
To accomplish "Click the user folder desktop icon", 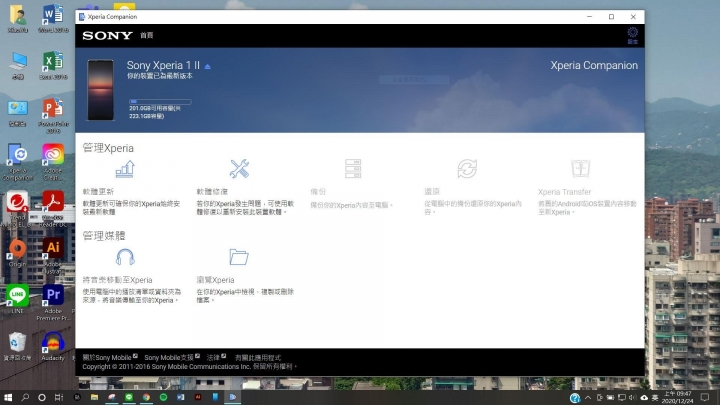I will 17,19.
